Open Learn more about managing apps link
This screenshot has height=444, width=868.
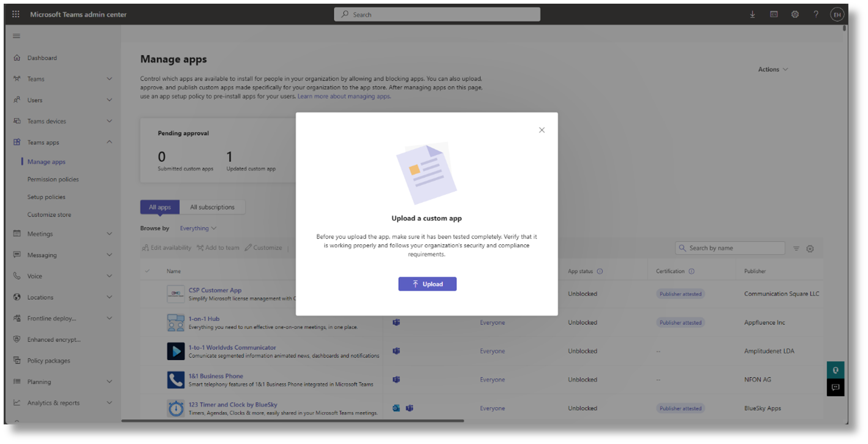[344, 97]
